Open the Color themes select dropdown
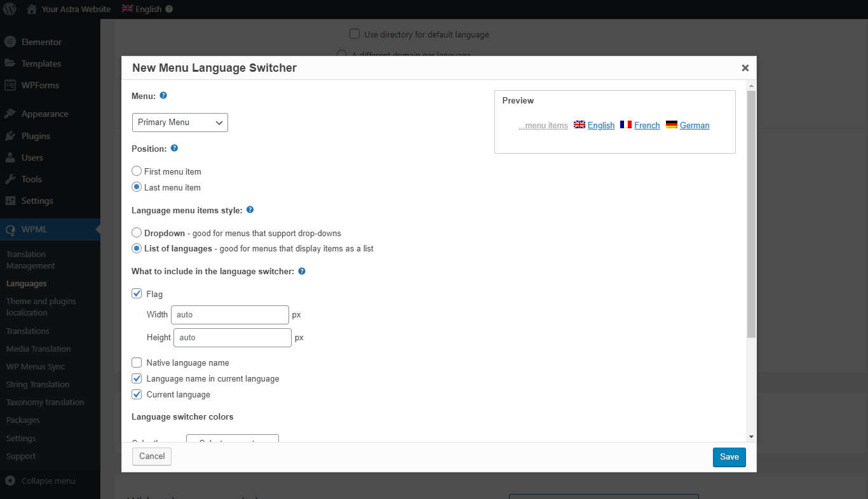 click(232, 439)
